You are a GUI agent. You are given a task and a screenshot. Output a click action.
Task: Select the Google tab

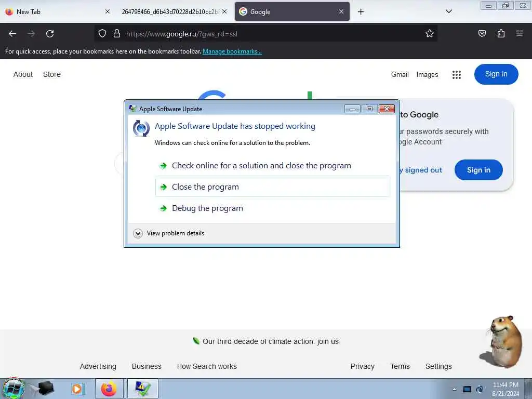click(292, 11)
